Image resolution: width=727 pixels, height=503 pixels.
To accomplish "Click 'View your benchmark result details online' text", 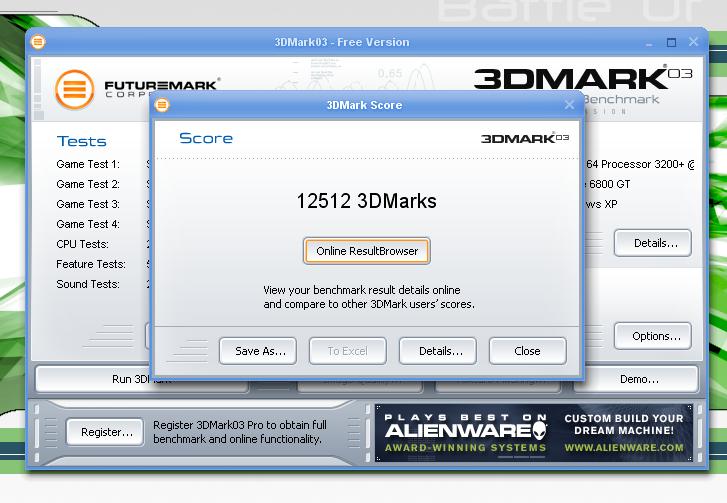I will (362, 290).
